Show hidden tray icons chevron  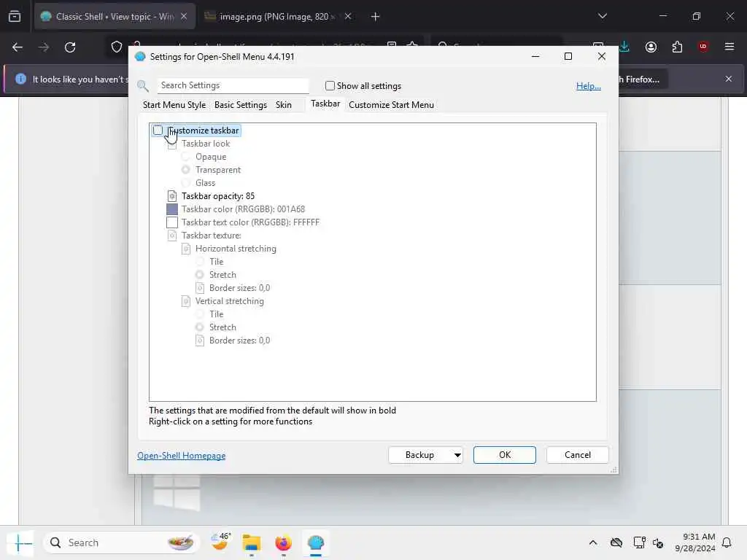[x=592, y=542]
